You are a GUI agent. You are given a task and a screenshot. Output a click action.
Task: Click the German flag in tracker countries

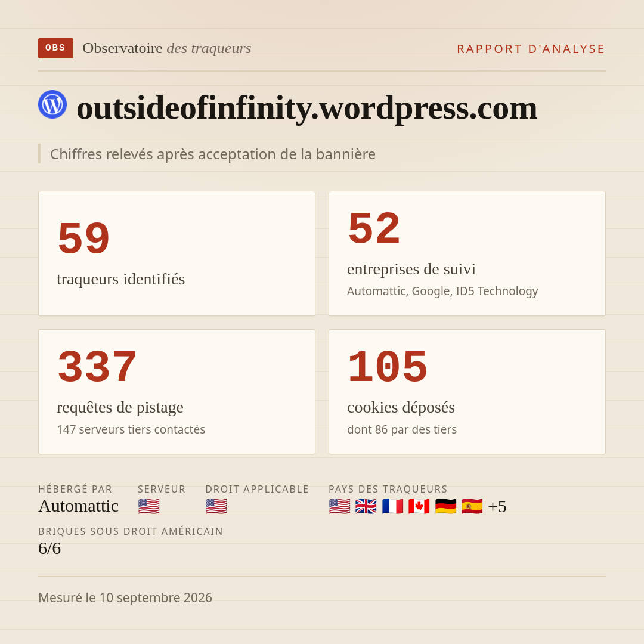tap(445, 506)
